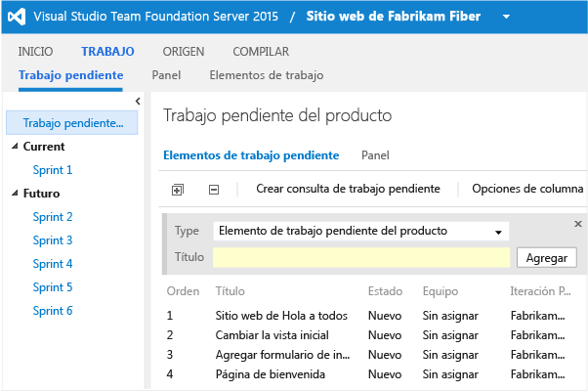
Task: Open Sprint 3 in sidebar
Action: click(x=53, y=240)
